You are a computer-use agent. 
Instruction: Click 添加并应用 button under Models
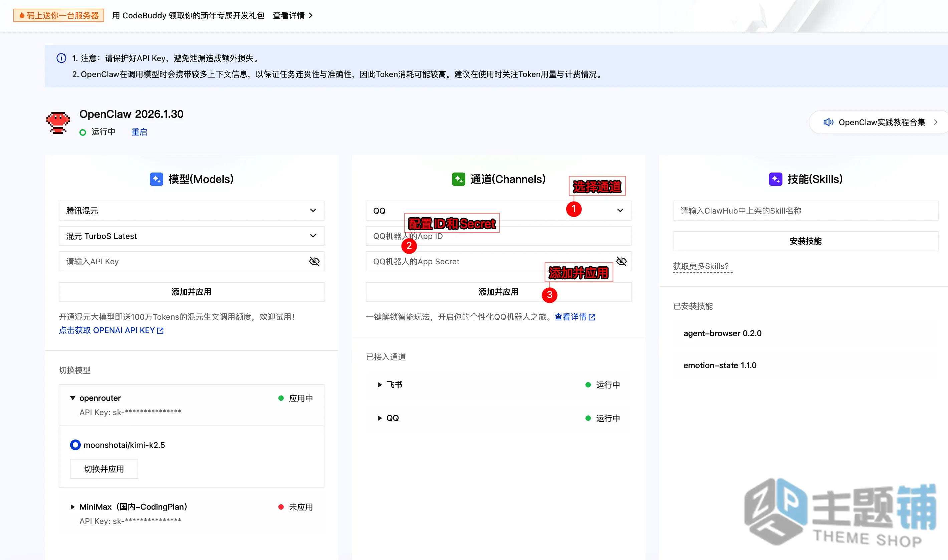pos(191,292)
